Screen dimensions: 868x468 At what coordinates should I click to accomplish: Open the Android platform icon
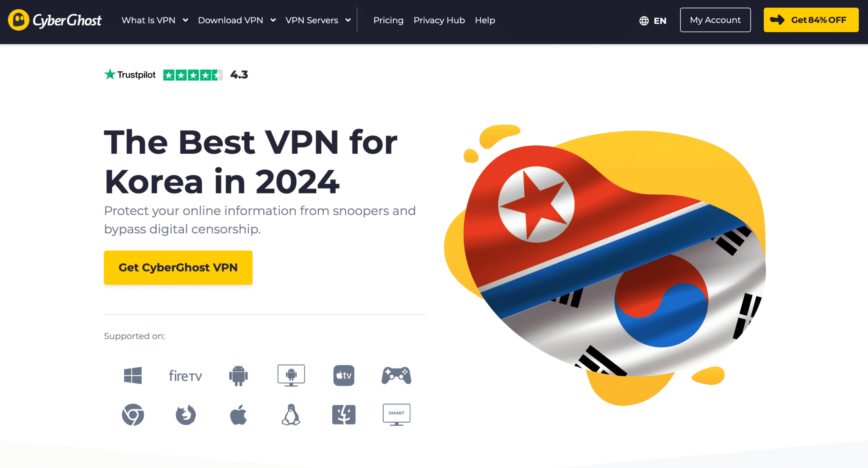point(238,375)
